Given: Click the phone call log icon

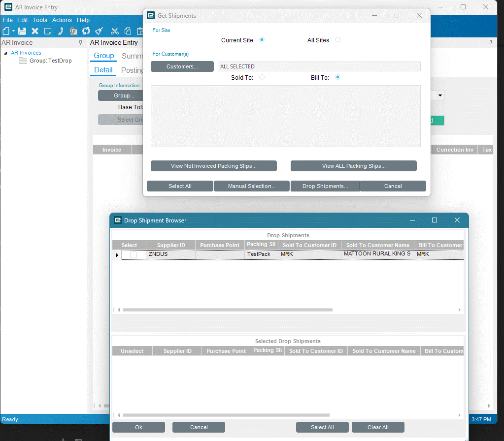Looking at the screenshot, I should click(x=61, y=31).
